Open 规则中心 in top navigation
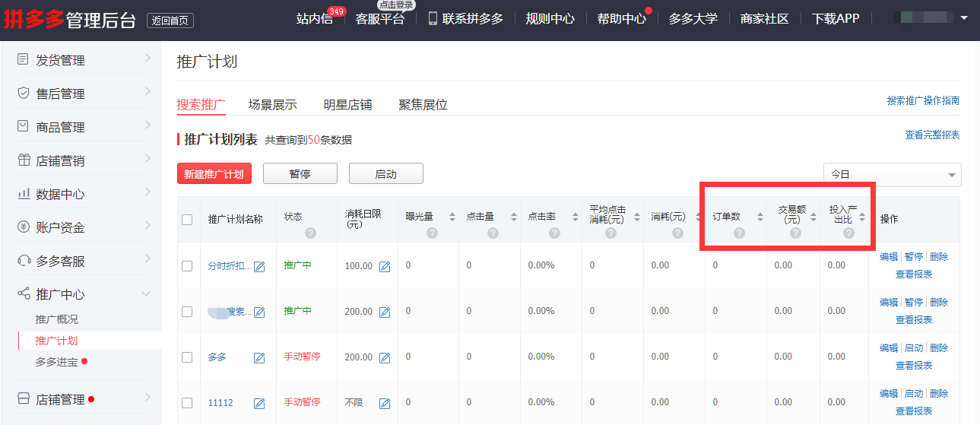 pyautogui.click(x=550, y=18)
